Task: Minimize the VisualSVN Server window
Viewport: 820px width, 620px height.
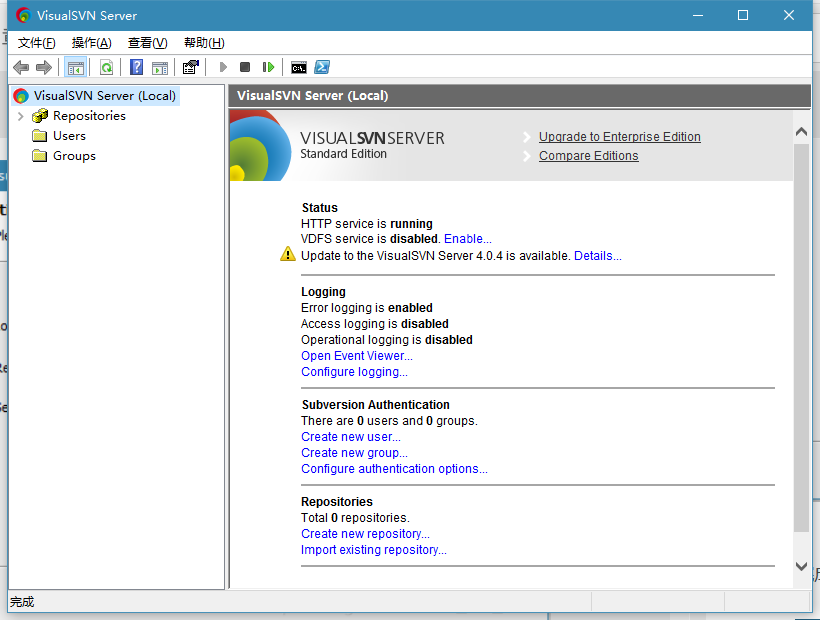Action: 698,15
